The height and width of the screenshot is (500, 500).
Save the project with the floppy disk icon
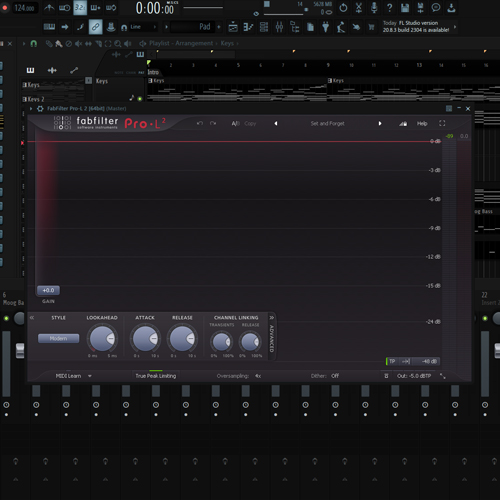[405, 8]
